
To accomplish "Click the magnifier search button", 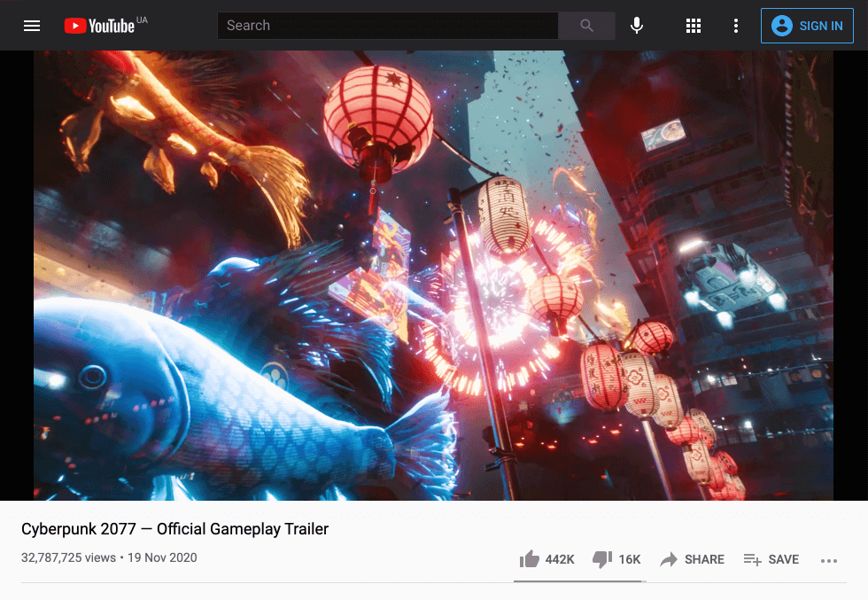I will point(586,26).
